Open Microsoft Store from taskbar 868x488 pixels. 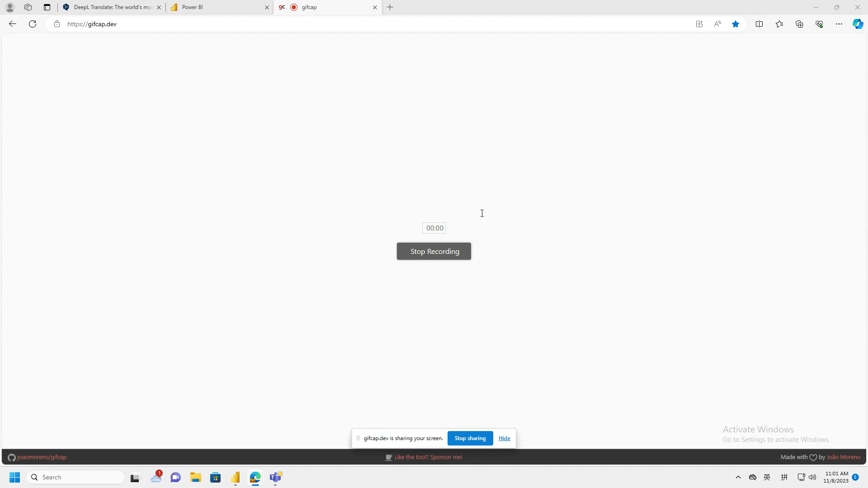pos(215,478)
